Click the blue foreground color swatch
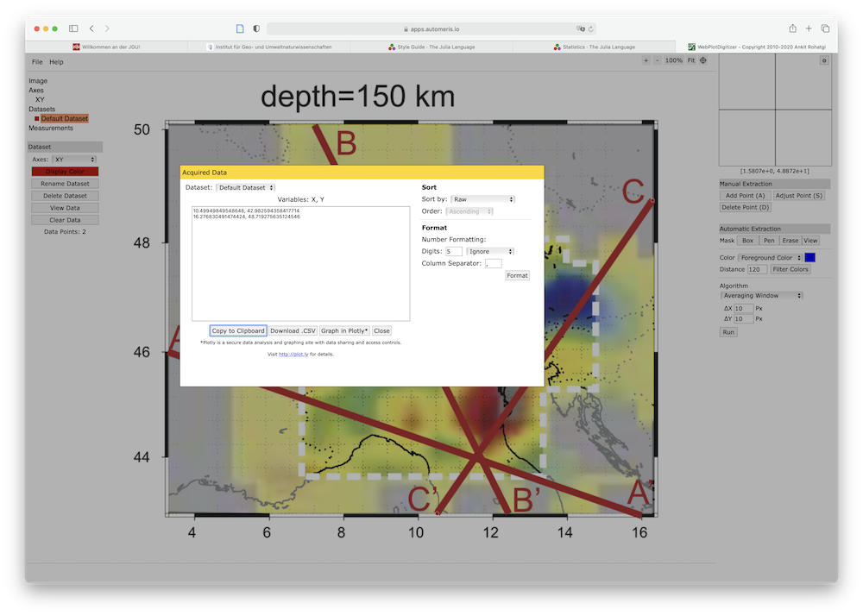The height and width of the screenshot is (616, 863). pyautogui.click(x=810, y=257)
